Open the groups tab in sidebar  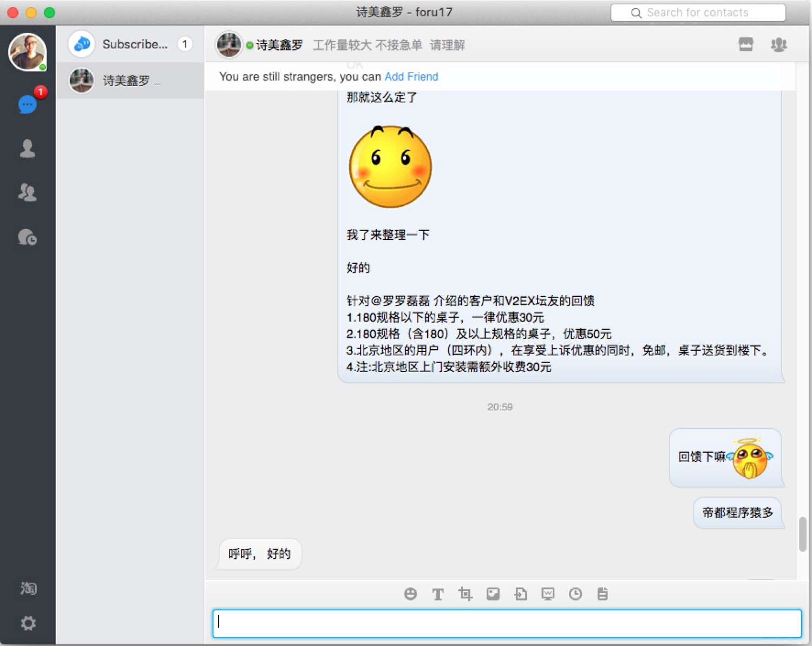[x=28, y=192]
